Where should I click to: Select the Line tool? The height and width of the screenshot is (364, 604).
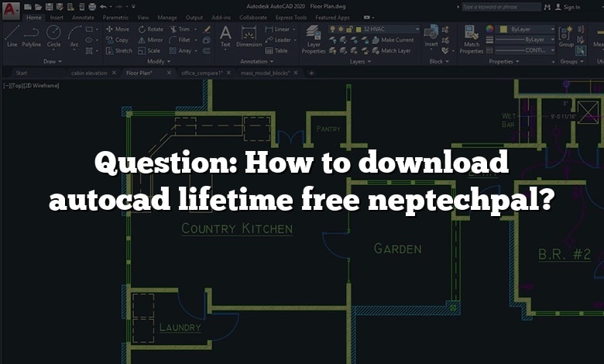pyautogui.click(x=12, y=36)
